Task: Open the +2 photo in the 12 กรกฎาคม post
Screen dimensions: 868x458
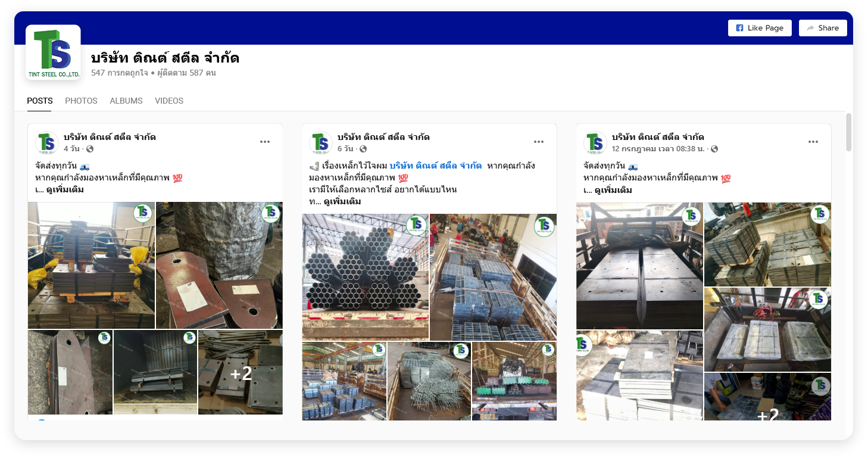Action: pyautogui.click(x=767, y=397)
